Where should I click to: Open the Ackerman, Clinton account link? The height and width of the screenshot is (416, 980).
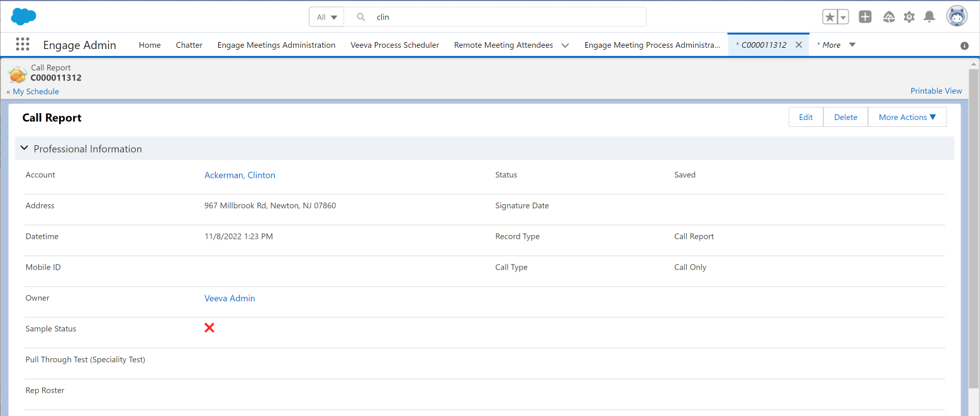pos(240,175)
